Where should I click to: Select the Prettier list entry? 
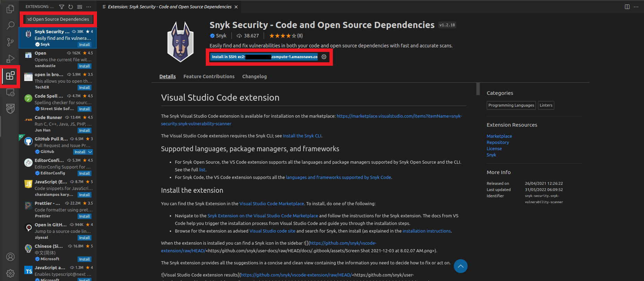[x=58, y=209]
